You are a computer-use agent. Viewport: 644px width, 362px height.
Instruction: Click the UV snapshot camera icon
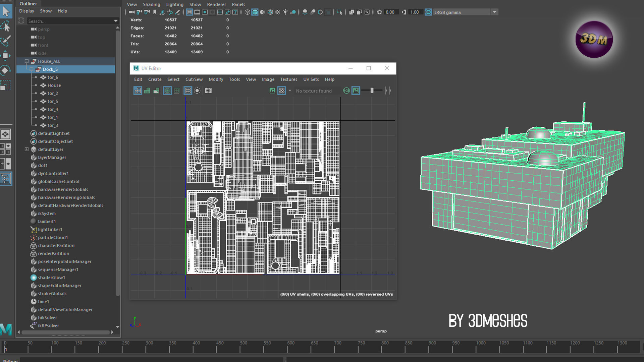click(x=208, y=90)
